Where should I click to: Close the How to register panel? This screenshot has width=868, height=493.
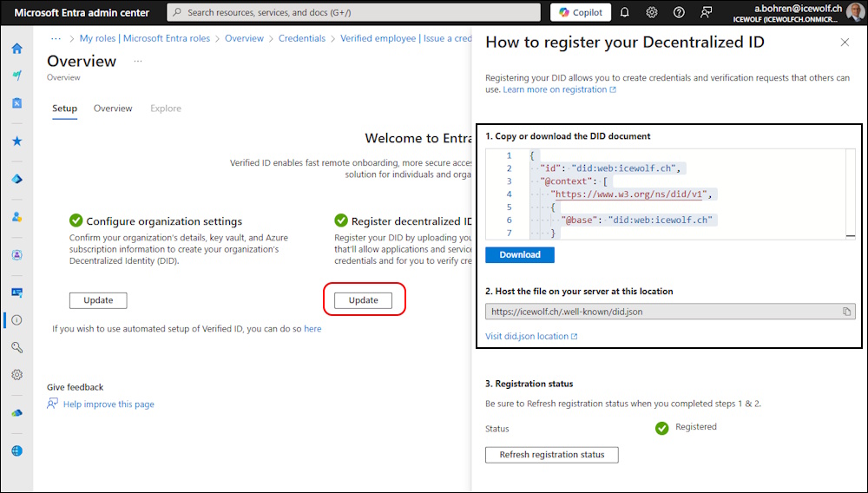[x=845, y=42]
